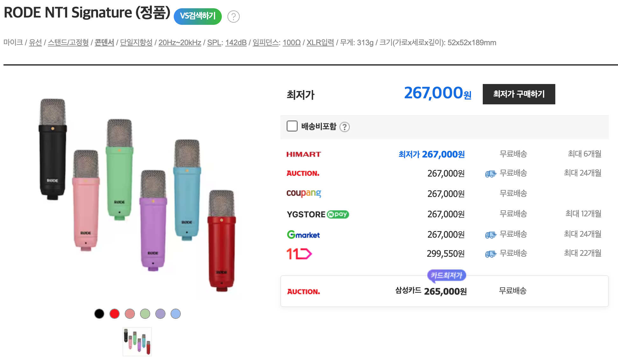Click the microphone thumbnail below the swatches

tap(137, 341)
